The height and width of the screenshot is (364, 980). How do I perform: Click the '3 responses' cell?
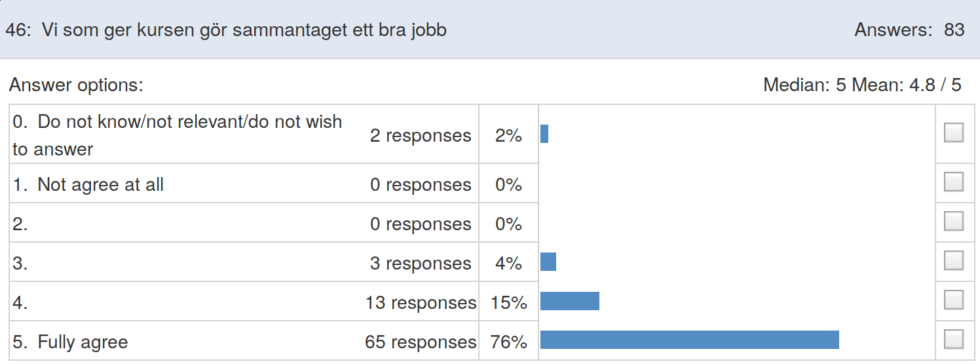click(x=421, y=263)
